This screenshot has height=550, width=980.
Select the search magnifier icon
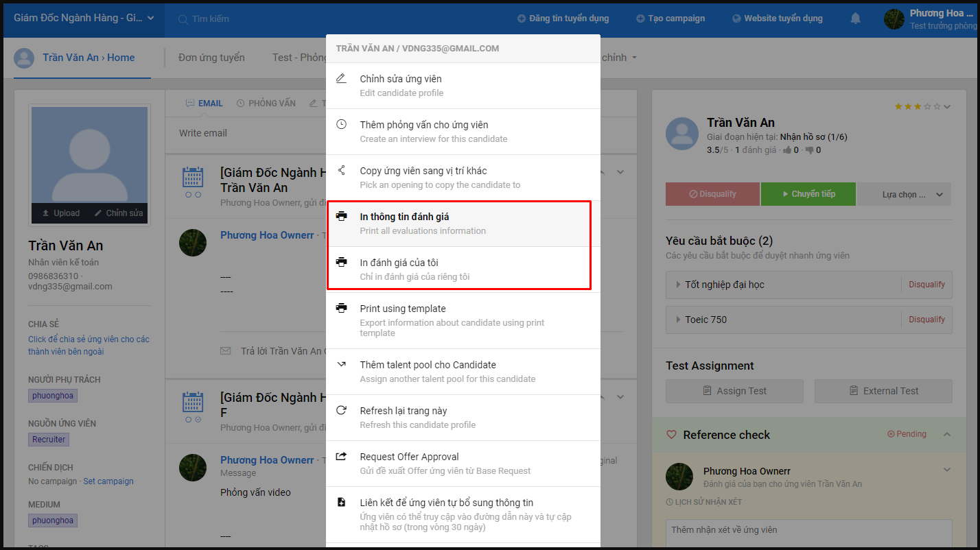[x=183, y=19]
